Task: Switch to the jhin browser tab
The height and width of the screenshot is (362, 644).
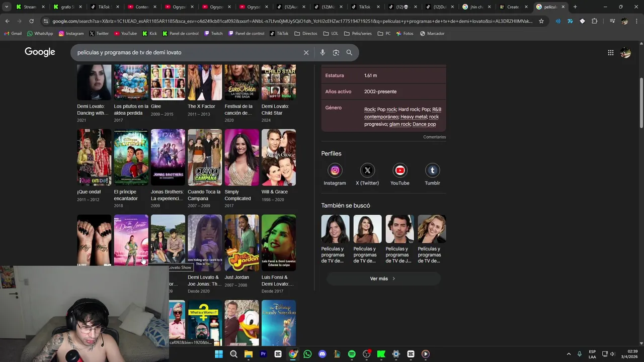Action: [476, 7]
